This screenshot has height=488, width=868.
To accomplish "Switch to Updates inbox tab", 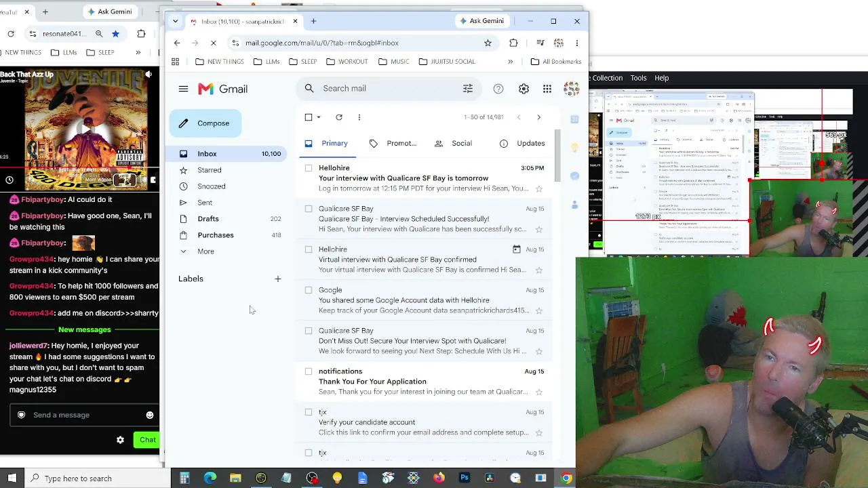I will [522, 144].
